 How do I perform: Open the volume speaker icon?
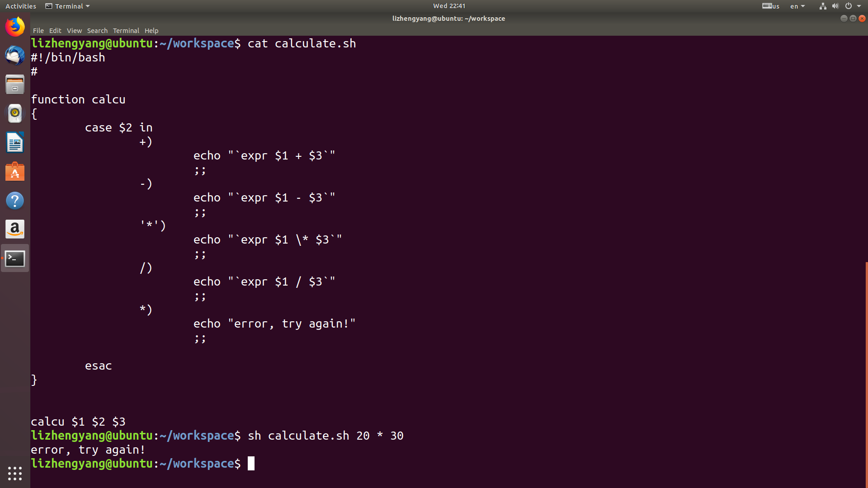835,6
